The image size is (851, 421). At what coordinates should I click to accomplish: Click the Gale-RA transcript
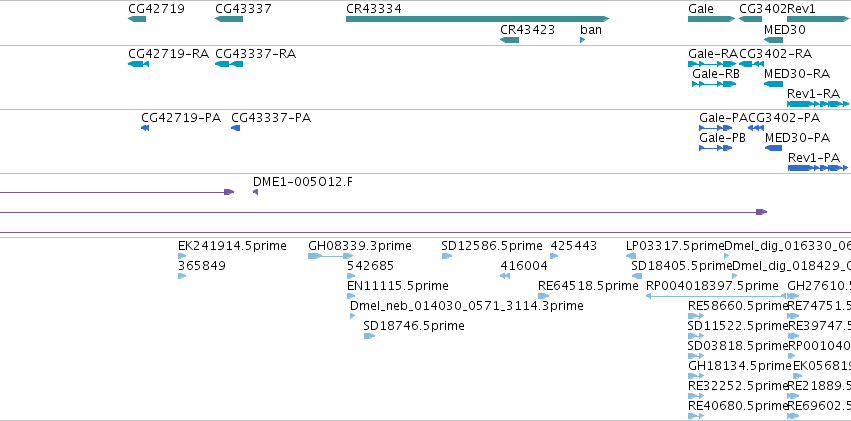pos(712,64)
